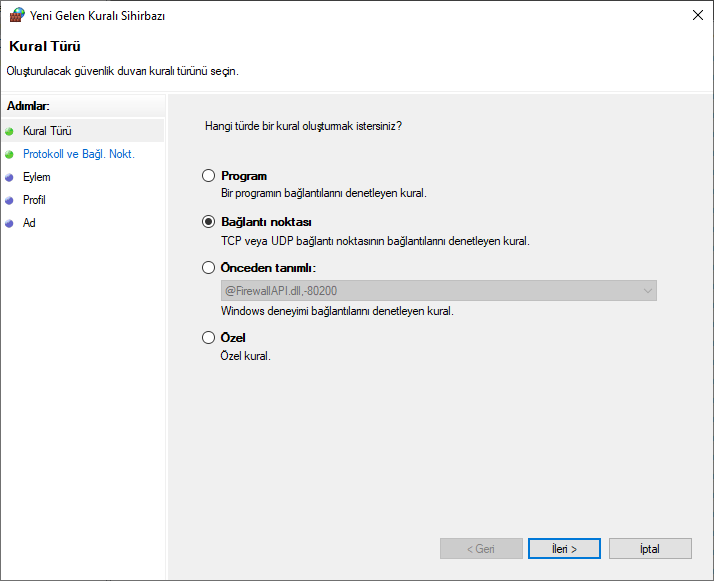Open the @FirewallAPI.dll,-80200 dropdown

[438, 291]
